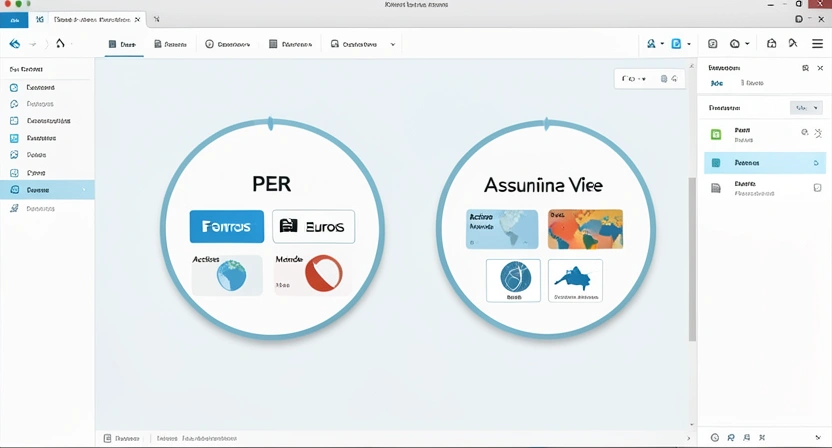Click the home icon in the top-right toolbar
This screenshot has height=448, width=832.
tap(771, 44)
